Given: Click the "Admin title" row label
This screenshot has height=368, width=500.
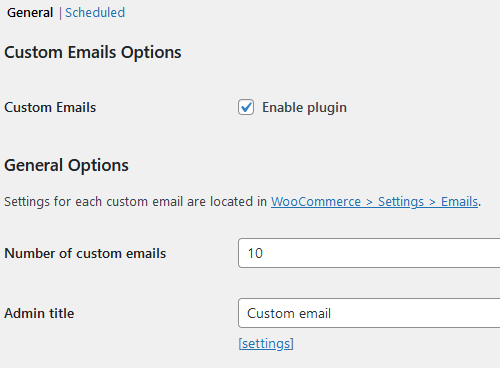Looking at the screenshot, I should coord(39,313).
